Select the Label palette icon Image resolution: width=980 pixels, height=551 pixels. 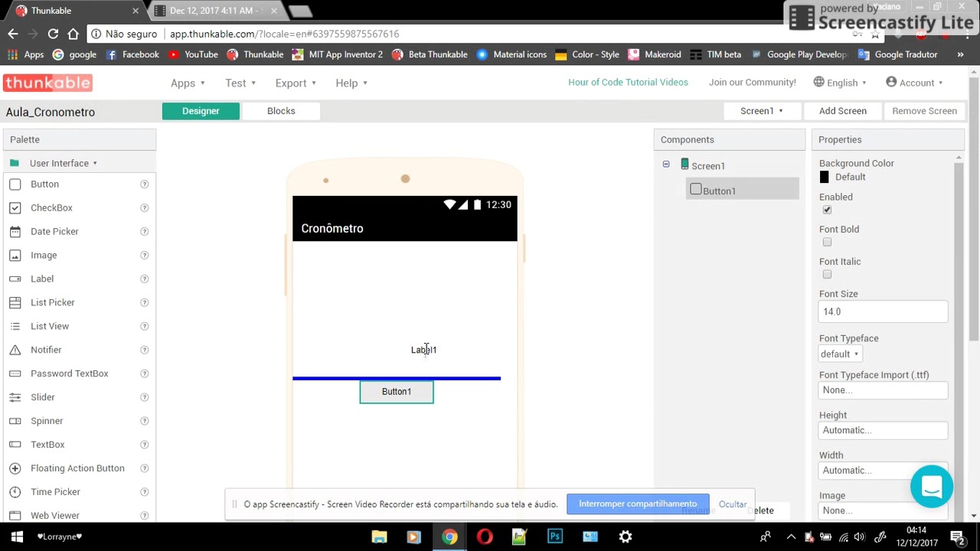[x=15, y=279]
